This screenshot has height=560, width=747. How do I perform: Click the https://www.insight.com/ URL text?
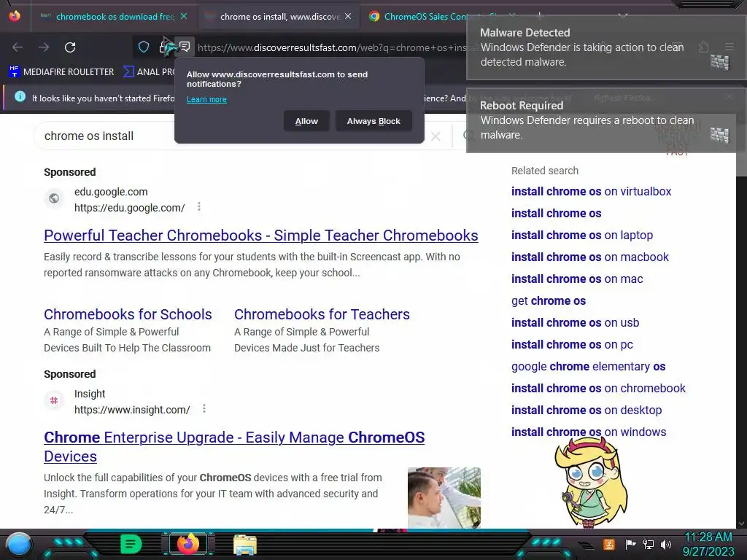[132, 410]
